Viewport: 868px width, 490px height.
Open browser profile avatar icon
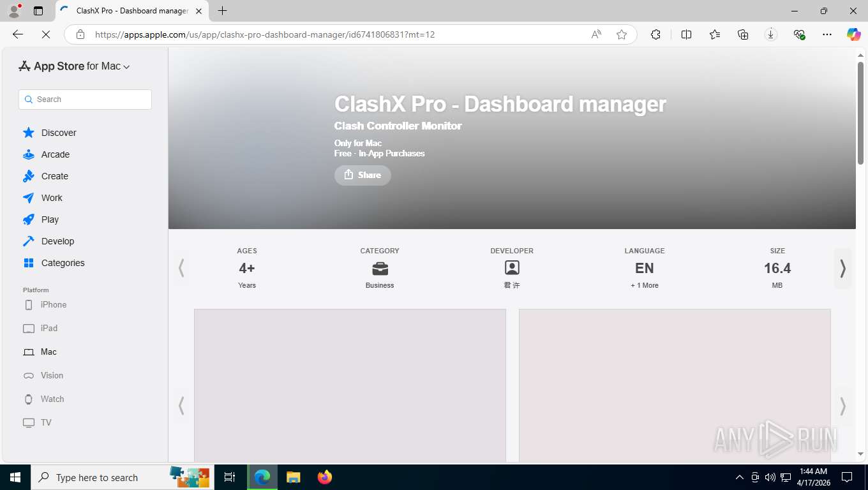pos(14,11)
